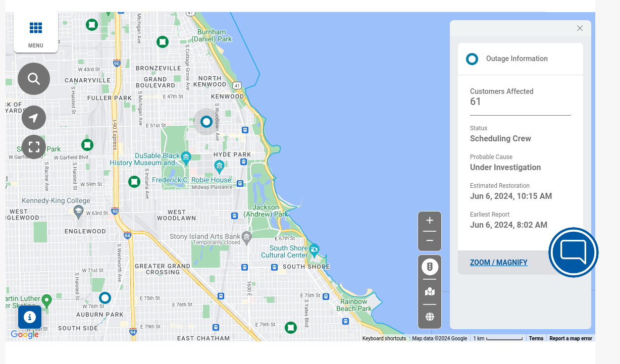
Task: Follow the ZOOM / MAGNIFY link
Action: tap(499, 263)
